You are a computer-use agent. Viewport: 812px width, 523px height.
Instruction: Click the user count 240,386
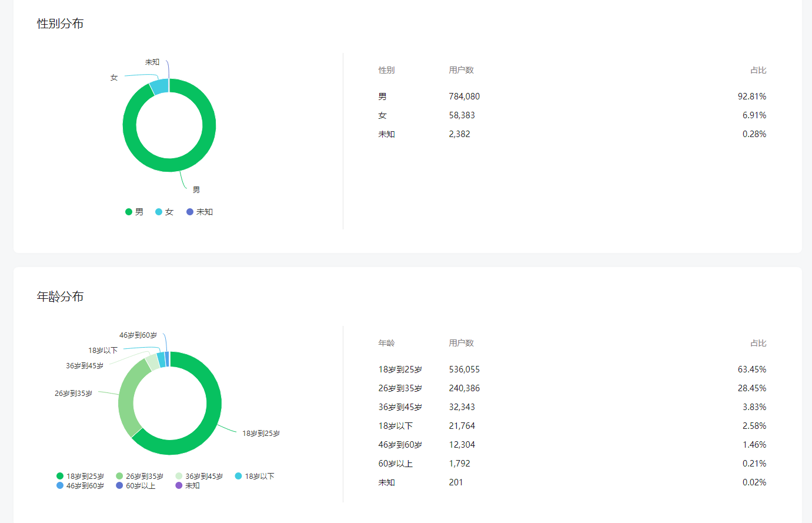(x=465, y=388)
